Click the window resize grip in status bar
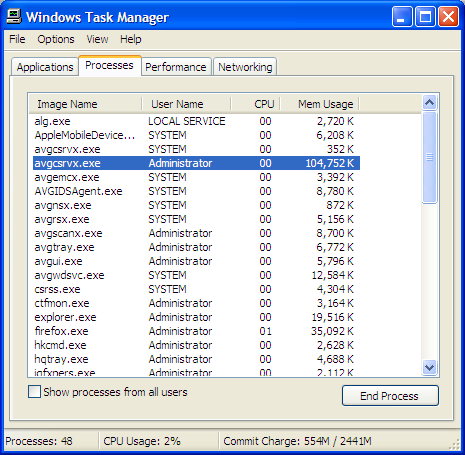This screenshot has width=465, height=455. tap(455, 445)
